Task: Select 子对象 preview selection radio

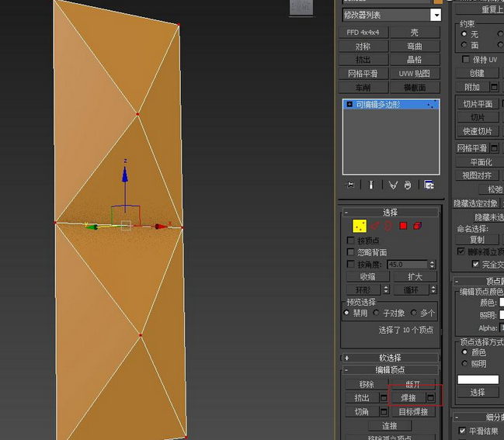Action: 376,313
